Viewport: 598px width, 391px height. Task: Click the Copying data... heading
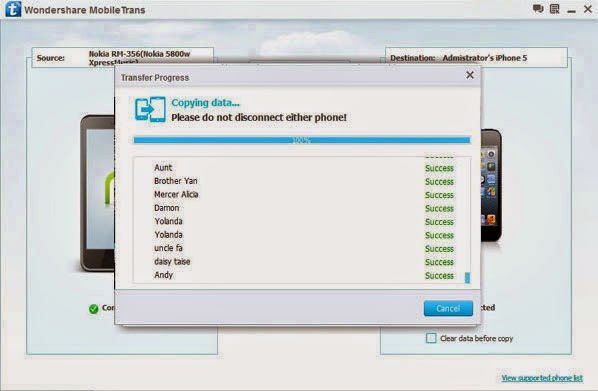206,103
